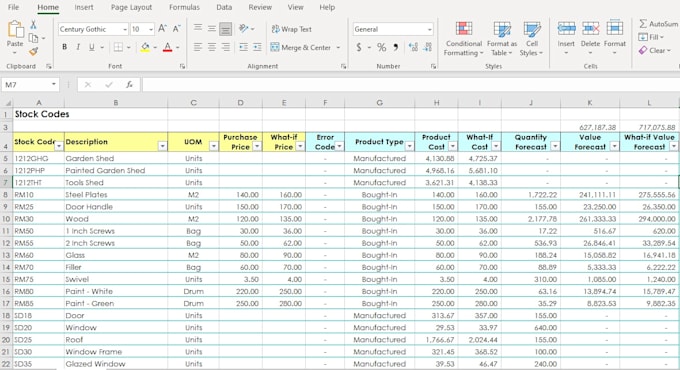Apply Percent Style format
Screen dimensions: 680x370
pyautogui.click(x=381, y=47)
